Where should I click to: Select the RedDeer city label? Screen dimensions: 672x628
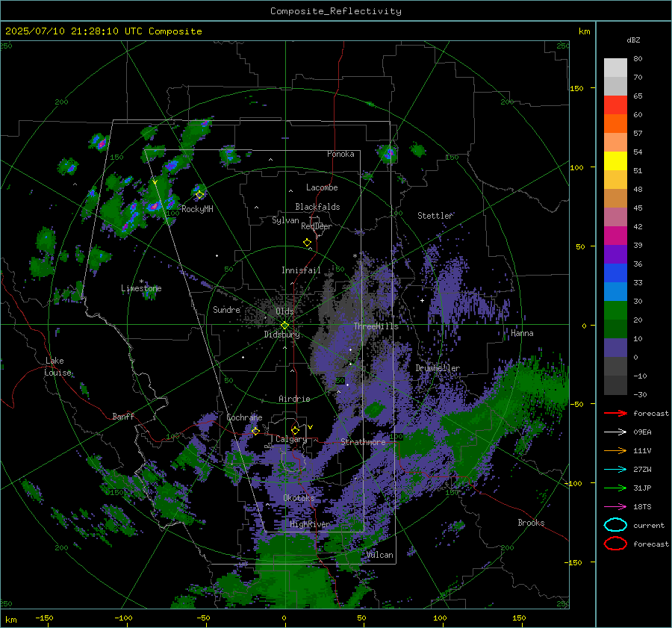317,226
